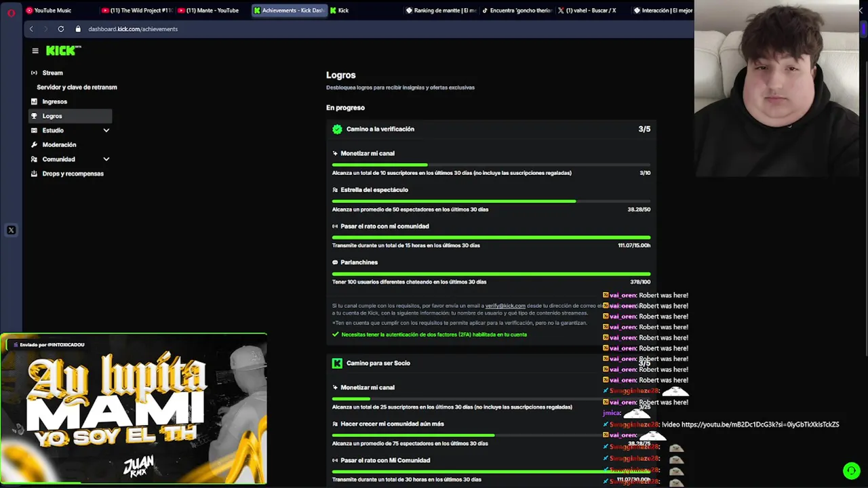Click the 111.07/15.00h hours value
868x488 pixels.
[634, 245]
